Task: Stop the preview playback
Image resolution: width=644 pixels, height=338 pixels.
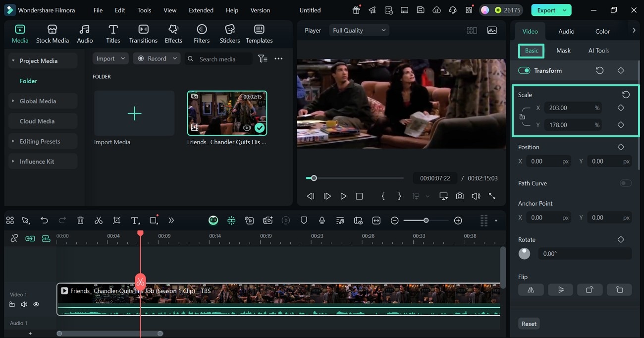Action: click(359, 196)
